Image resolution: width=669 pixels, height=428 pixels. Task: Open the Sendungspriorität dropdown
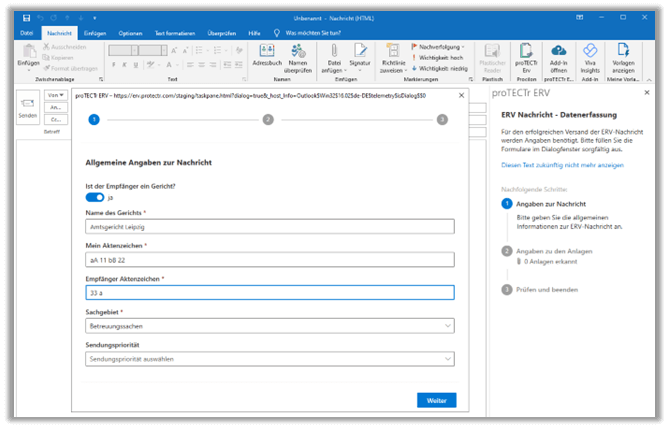269,358
